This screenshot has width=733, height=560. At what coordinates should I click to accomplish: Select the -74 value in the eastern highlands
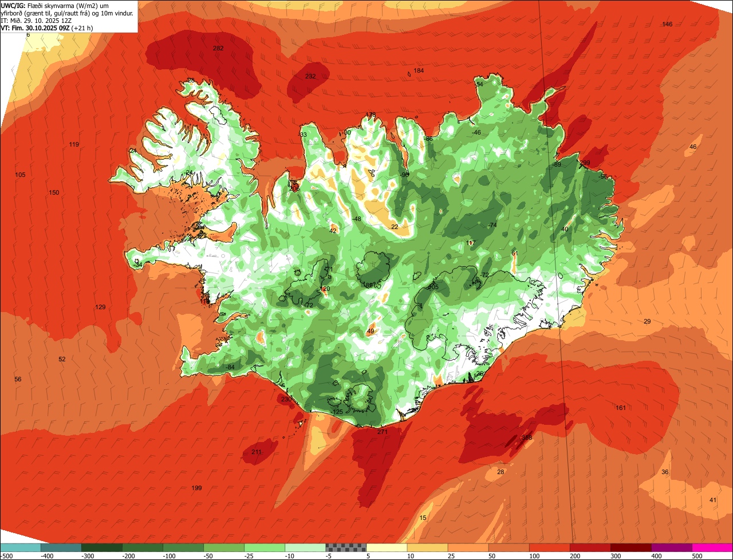[492, 225]
